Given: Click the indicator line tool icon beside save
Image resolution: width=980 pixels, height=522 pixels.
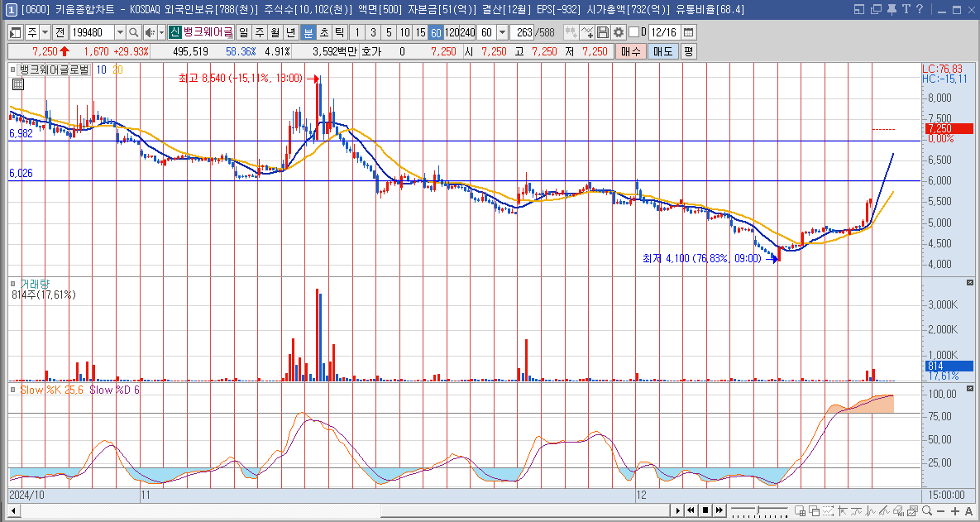Looking at the screenshot, I should [587, 32].
